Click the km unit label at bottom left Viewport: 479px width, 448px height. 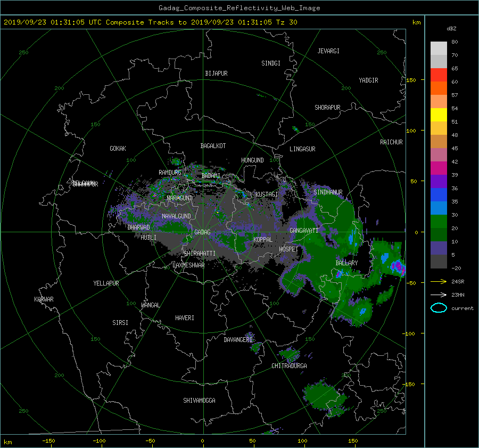click(x=7, y=442)
